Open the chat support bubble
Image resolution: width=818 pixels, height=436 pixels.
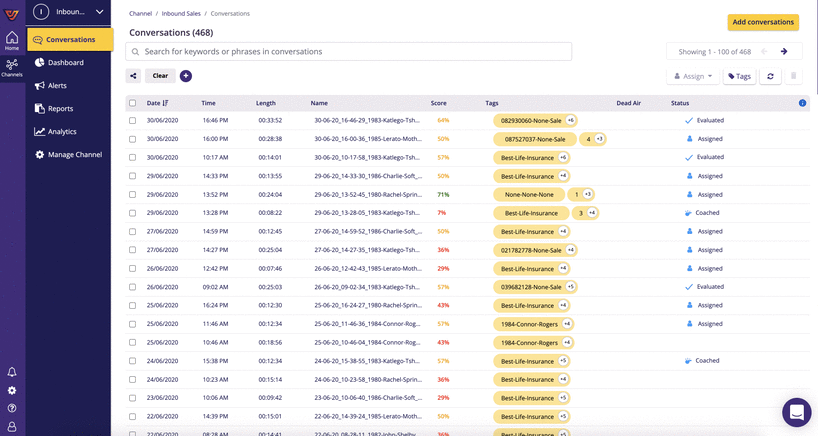797,412
